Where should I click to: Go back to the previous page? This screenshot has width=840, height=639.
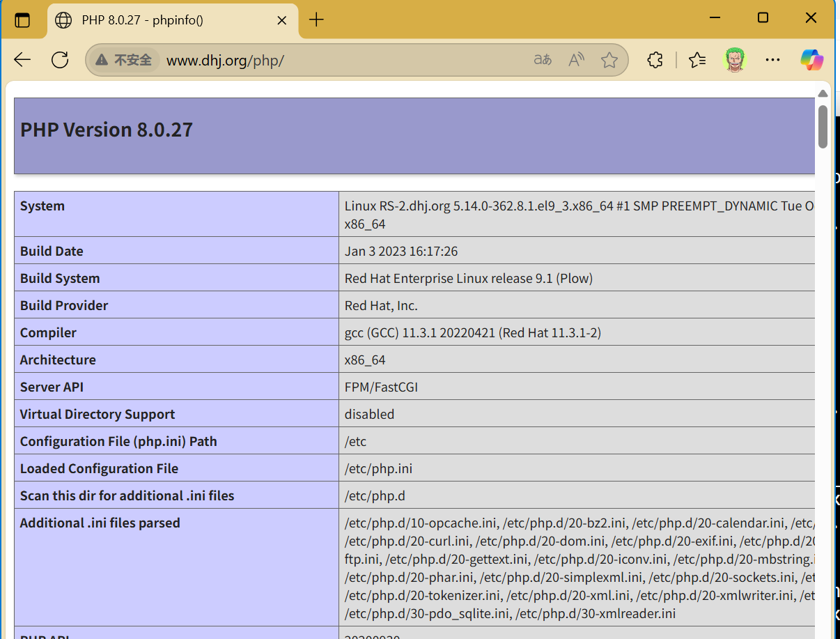pos(22,60)
